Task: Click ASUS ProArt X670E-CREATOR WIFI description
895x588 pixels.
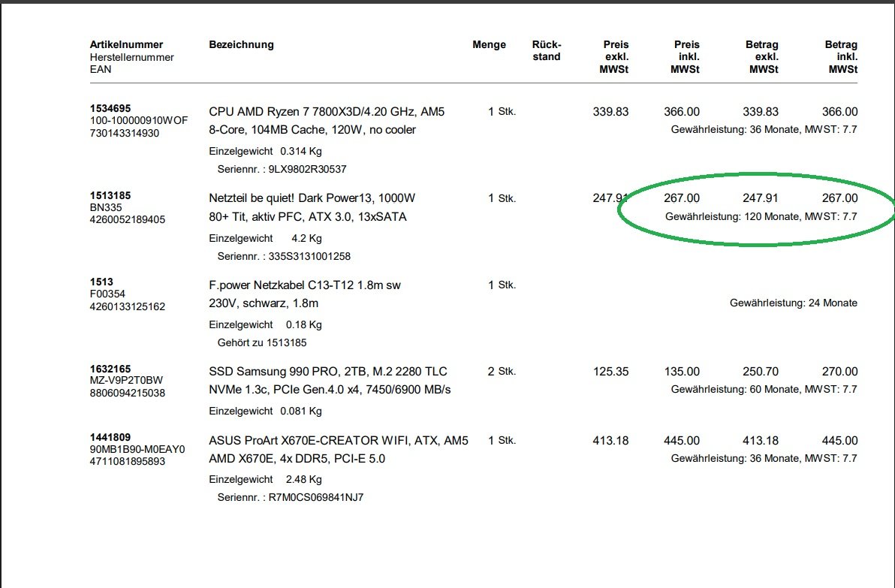Action: tap(339, 441)
